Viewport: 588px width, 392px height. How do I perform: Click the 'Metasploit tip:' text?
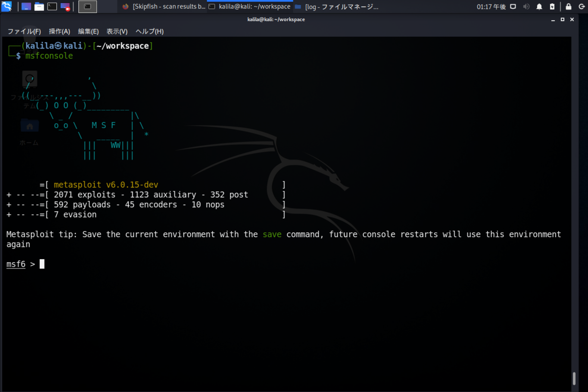42,234
